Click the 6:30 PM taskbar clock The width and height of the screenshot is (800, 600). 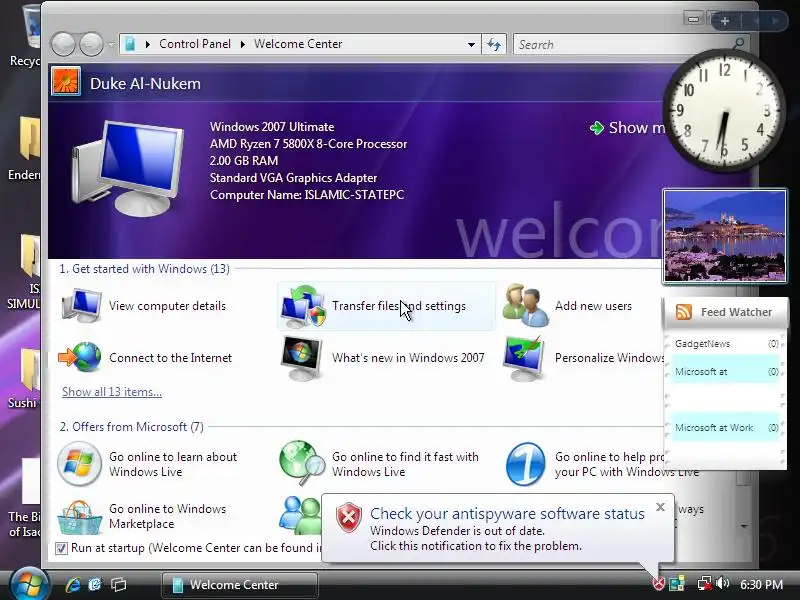[761, 584]
